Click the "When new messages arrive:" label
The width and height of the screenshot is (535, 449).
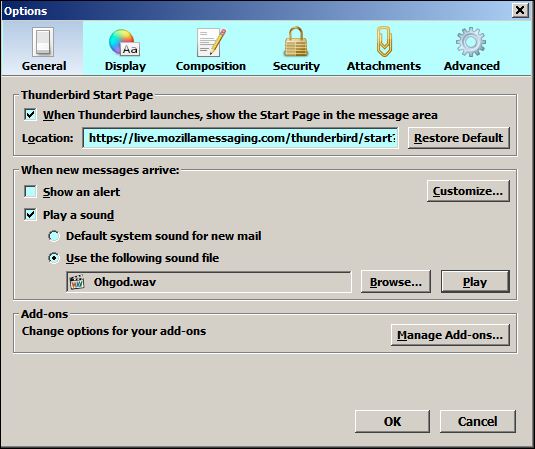click(x=100, y=170)
